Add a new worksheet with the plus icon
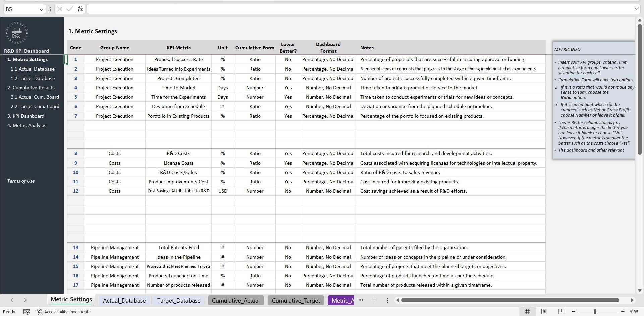This screenshot has width=644, height=316. tap(374, 300)
